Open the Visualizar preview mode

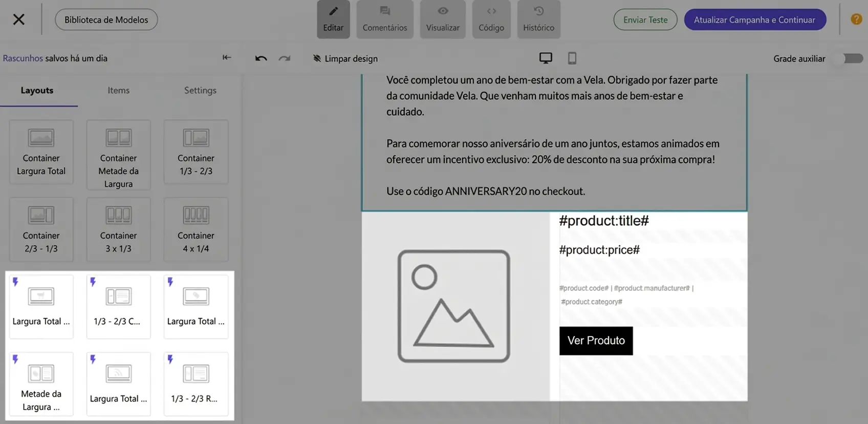click(443, 19)
